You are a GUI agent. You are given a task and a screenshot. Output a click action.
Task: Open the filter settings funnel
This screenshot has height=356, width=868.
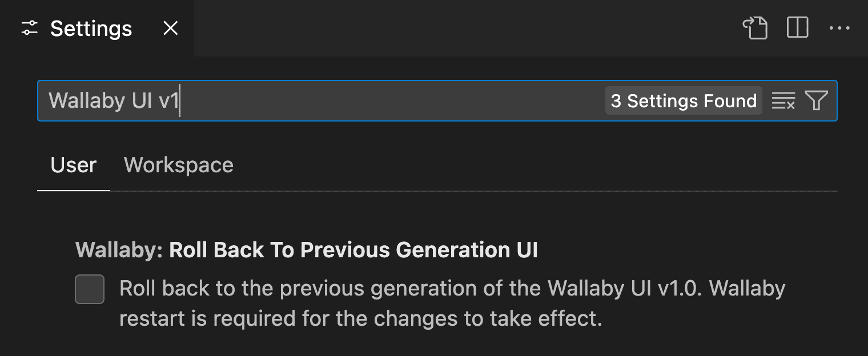(816, 101)
